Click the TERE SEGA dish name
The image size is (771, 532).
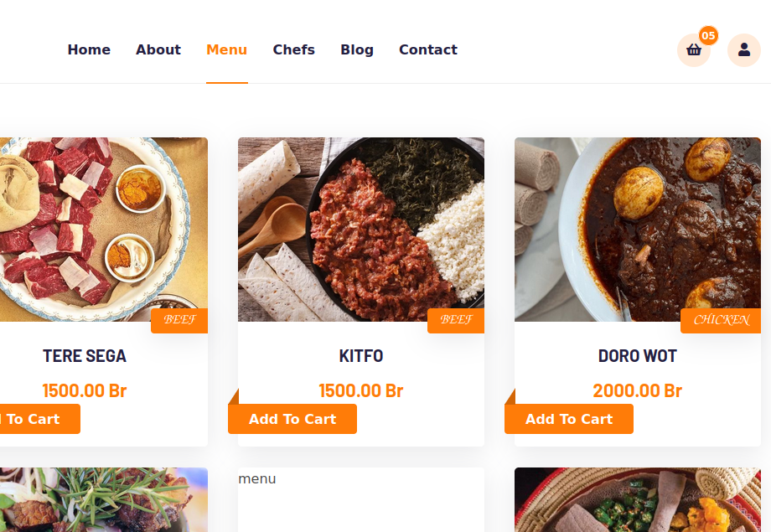point(85,356)
